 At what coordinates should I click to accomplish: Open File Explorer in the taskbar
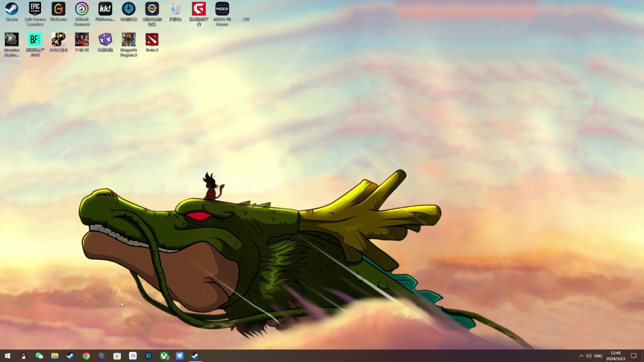click(55, 356)
